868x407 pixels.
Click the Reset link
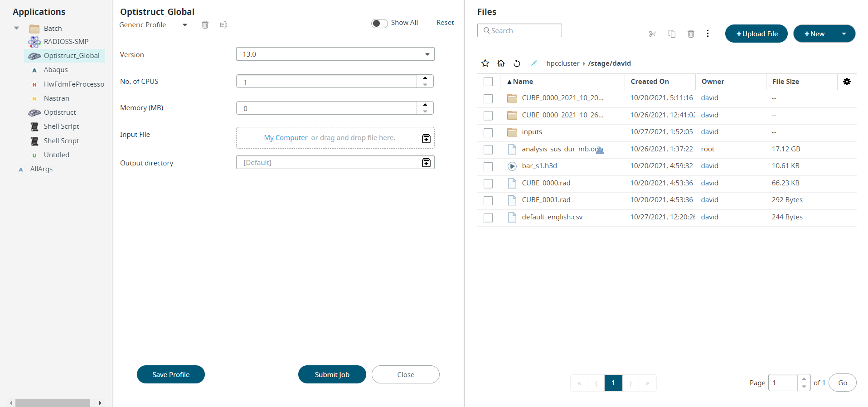click(x=445, y=23)
